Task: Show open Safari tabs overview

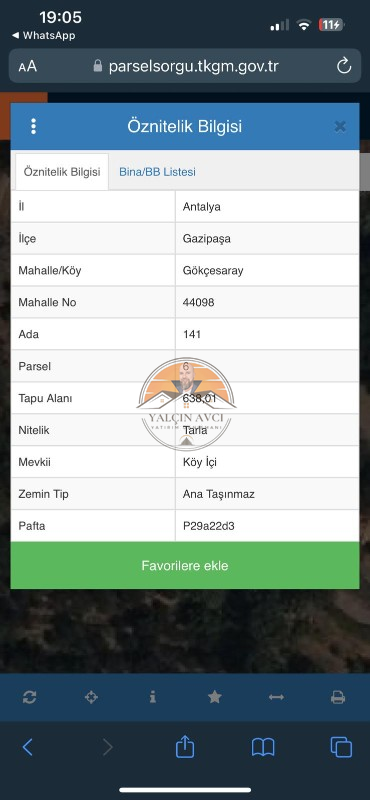Action: (x=341, y=747)
